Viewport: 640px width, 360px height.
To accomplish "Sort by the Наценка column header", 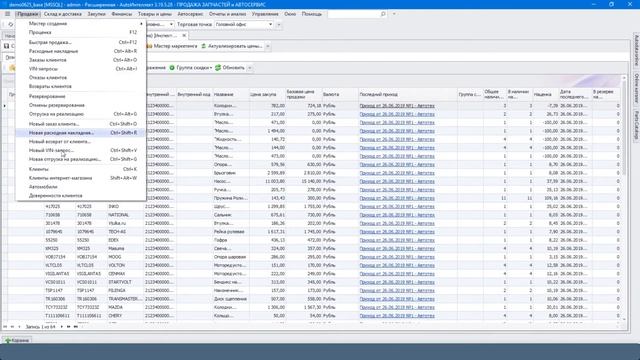I will [545, 94].
